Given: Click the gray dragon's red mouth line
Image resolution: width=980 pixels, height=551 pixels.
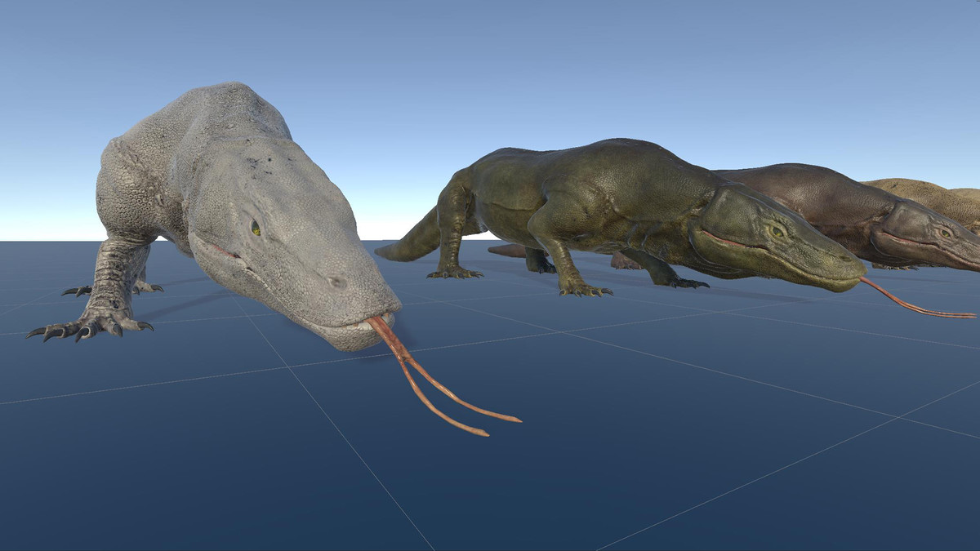Looking at the screenshot, I should point(219,251).
